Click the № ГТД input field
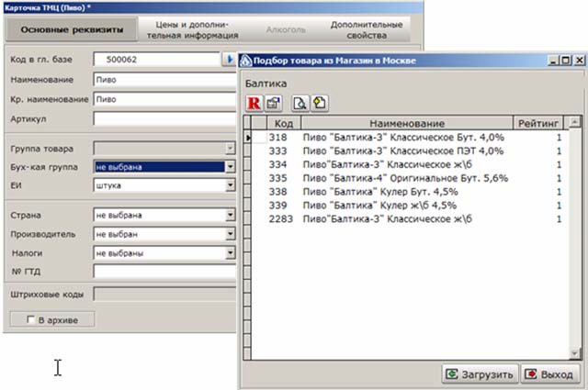The image size is (588, 390). coord(165,272)
